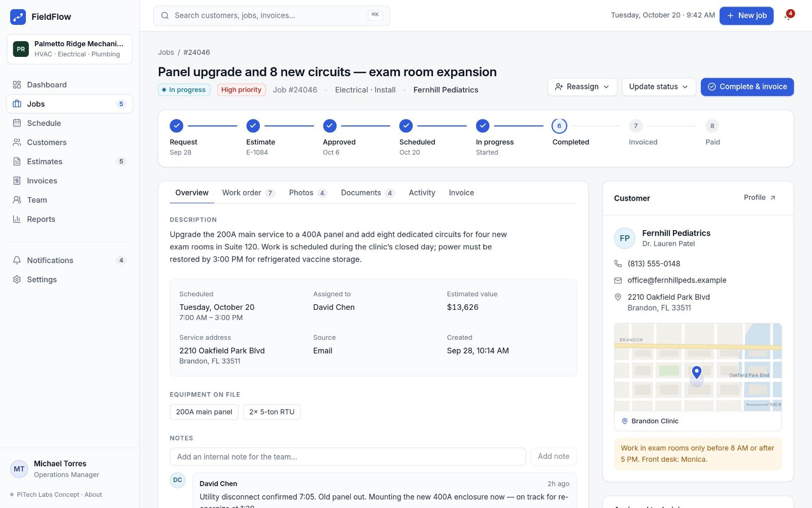Click the phone icon next to (813) 555-0148
This screenshot has height=508, width=812.
[x=618, y=264]
